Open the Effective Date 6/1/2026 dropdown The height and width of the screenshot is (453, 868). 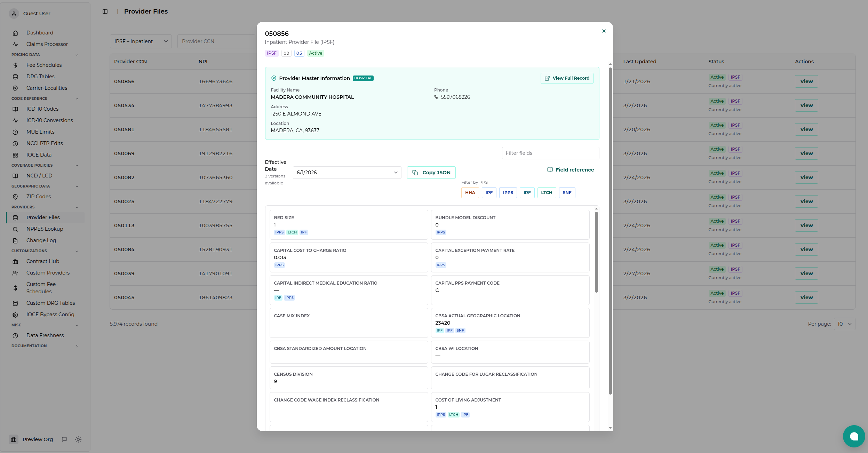click(347, 173)
